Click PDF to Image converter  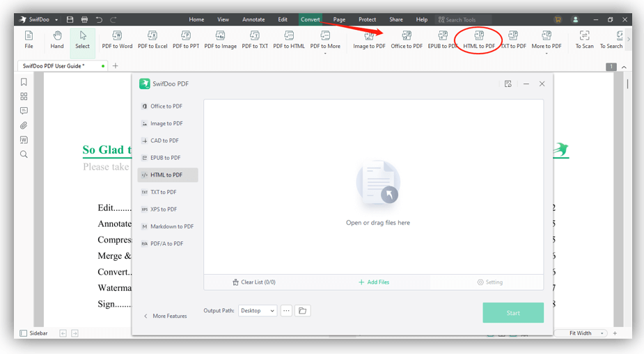[x=220, y=40]
